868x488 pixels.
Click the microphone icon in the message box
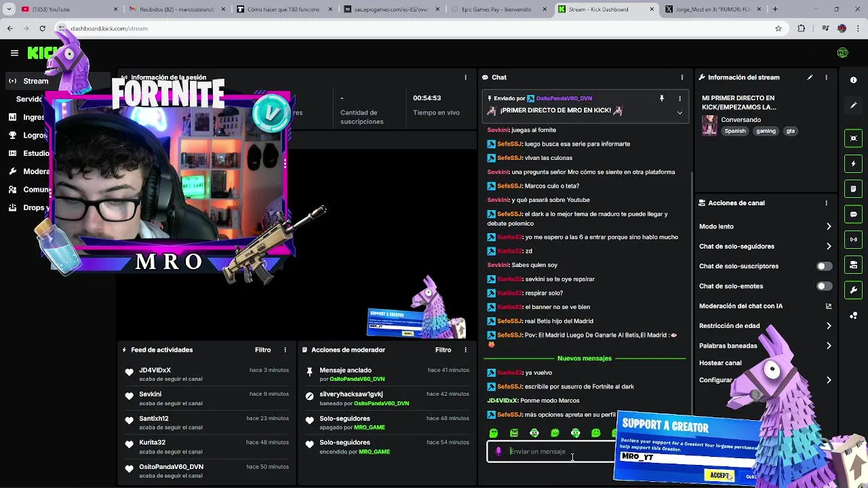(498, 451)
